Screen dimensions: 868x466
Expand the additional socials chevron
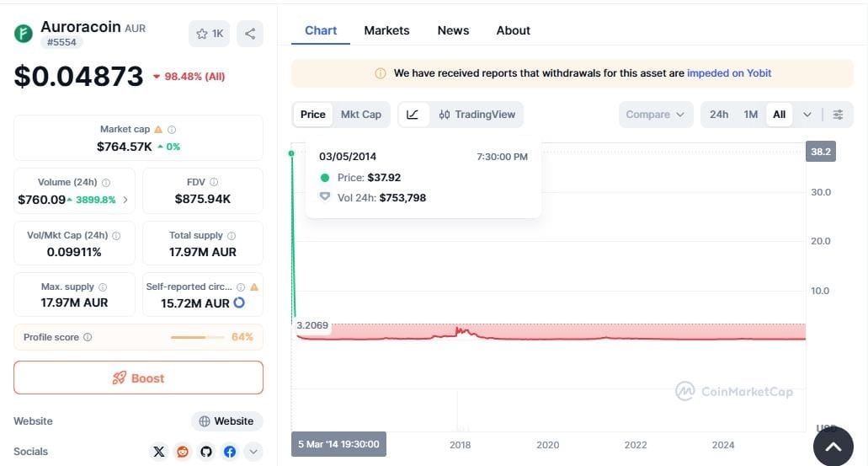click(253, 452)
